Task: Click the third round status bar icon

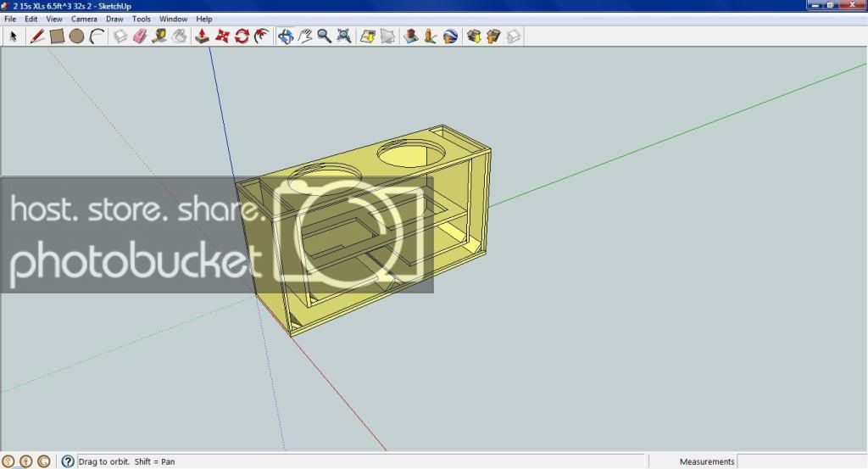Action: click(44, 461)
